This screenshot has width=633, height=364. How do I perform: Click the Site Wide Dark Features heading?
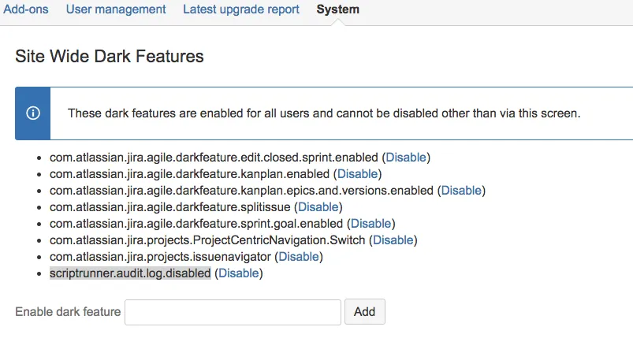110,56
